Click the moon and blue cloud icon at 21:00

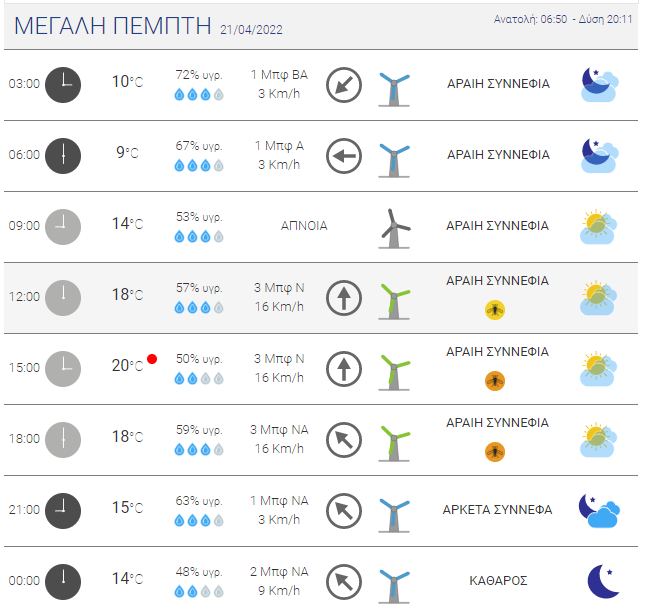(x=599, y=510)
